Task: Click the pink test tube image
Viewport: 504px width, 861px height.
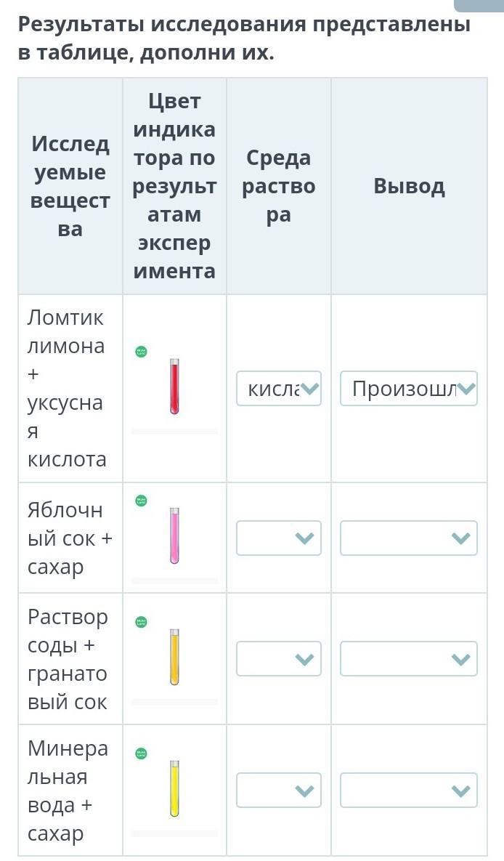Action: [x=174, y=536]
